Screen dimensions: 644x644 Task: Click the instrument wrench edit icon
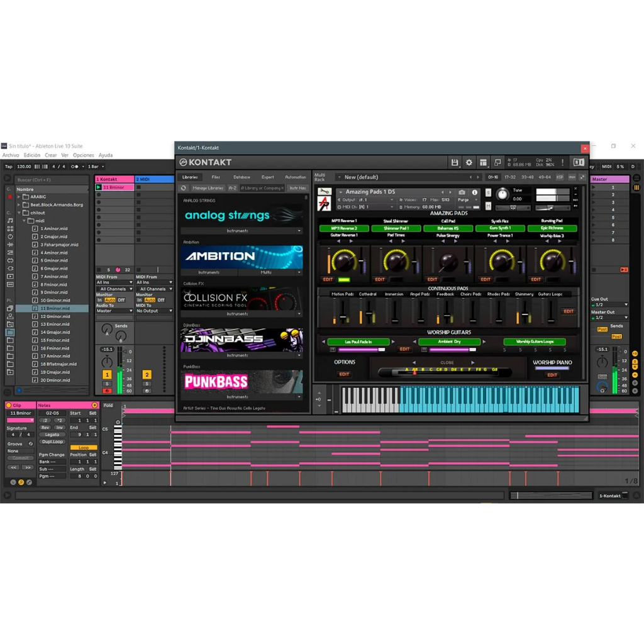tap(325, 192)
